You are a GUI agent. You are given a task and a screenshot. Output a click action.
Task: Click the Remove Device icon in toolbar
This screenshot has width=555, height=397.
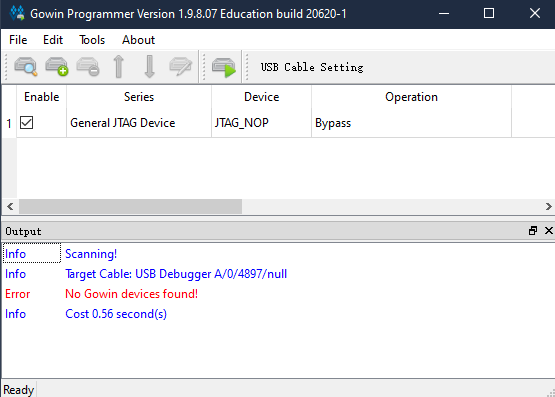click(88, 67)
